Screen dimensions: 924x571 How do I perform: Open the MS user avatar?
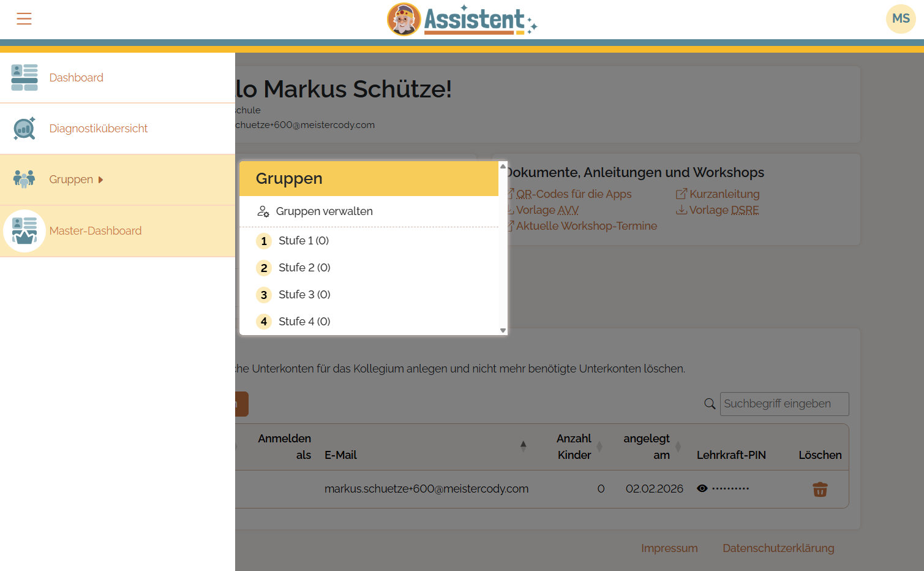(x=900, y=19)
